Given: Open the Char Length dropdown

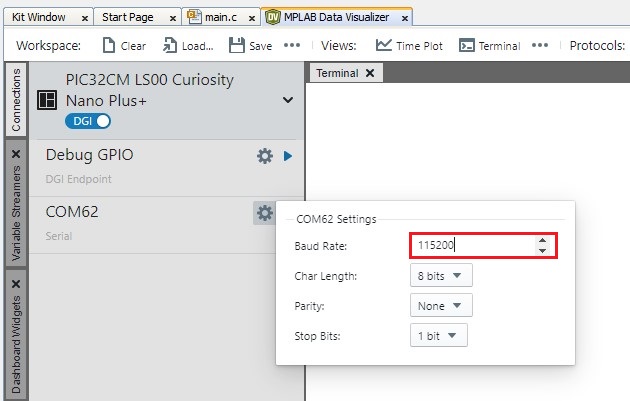Looking at the screenshot, I should tap(441, 275).
